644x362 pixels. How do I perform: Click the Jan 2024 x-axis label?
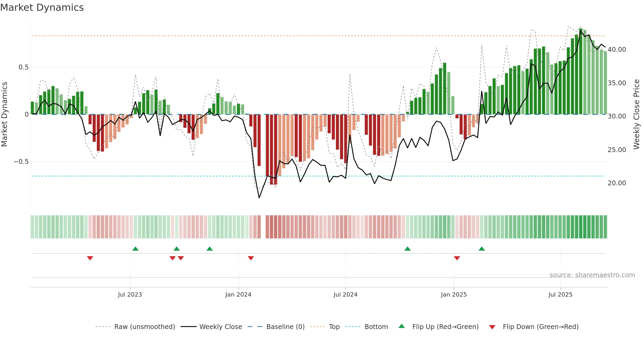pos(238,294)
